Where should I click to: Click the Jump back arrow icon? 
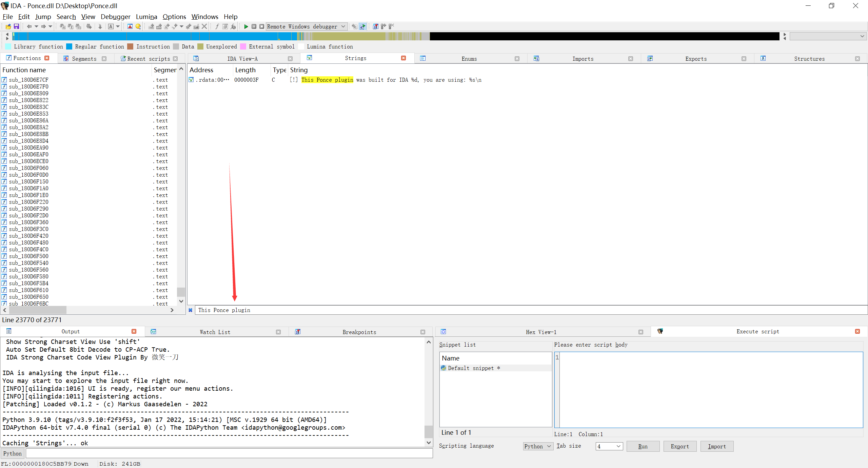[x=29, y=26]
